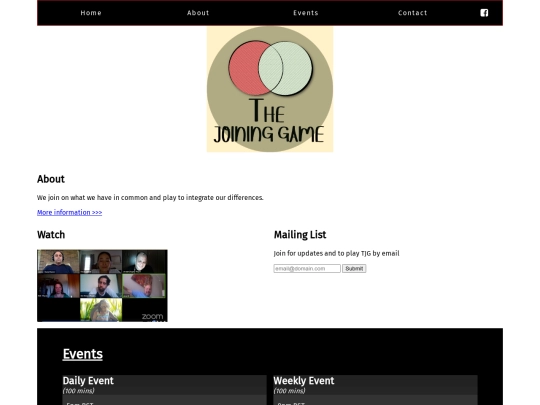Screen dimensions: 540x405
Task: Click 'Join for updates and to play TJG by email'
Action: tap(336, 253)
